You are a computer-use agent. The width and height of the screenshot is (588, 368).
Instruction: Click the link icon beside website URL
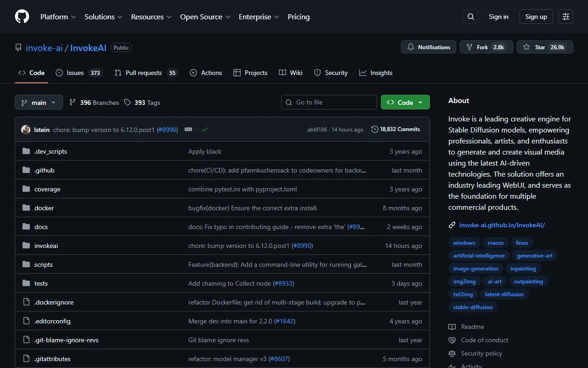(x=452, y=225)
